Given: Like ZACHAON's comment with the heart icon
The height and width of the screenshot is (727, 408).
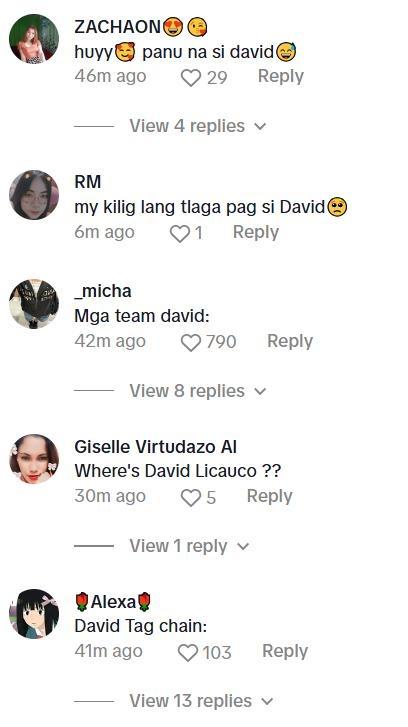Looking at the screenshot, I should point(191,78).
